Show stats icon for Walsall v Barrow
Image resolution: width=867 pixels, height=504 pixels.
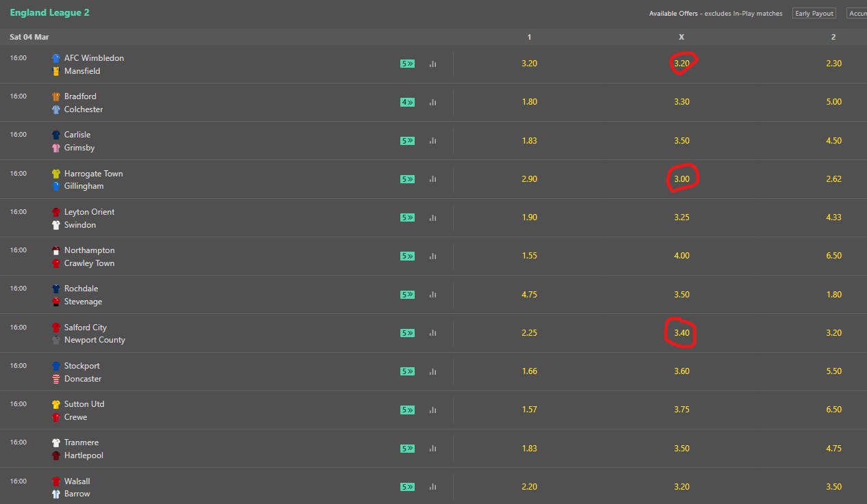432,487
